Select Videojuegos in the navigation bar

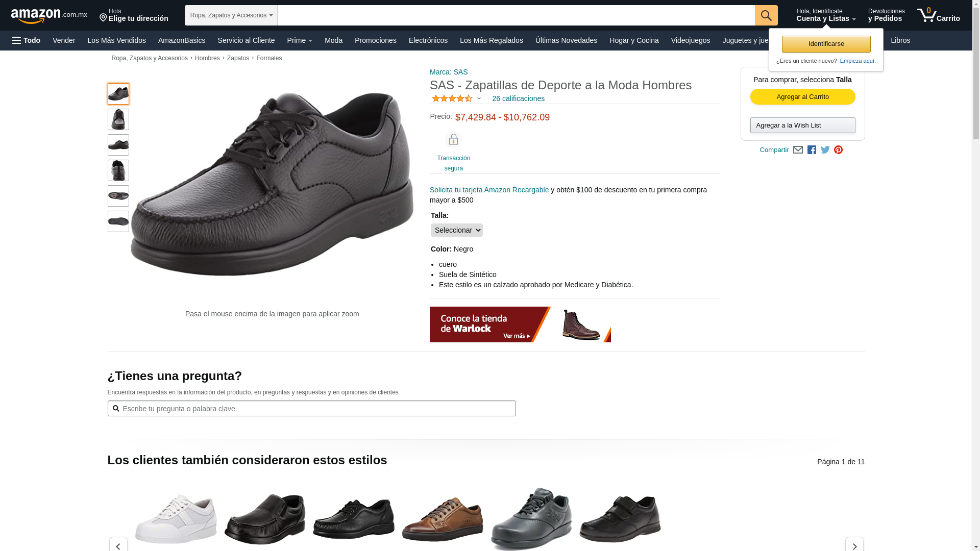[x=690, y=40]
